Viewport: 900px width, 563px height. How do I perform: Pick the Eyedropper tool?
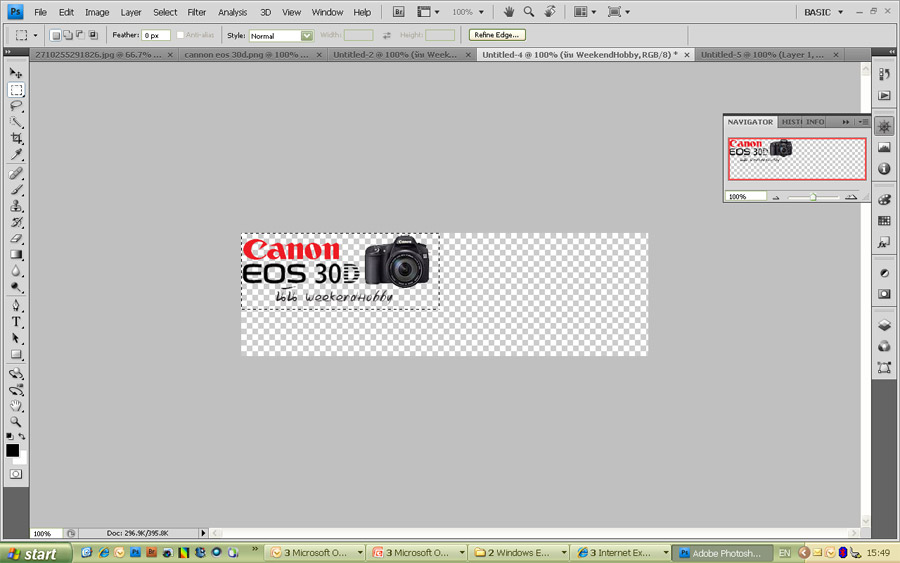click(16, 155)
